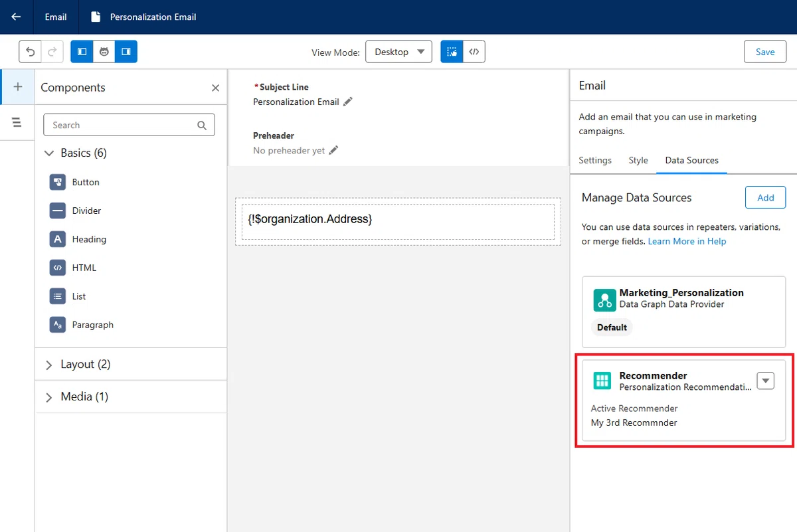
Task: Switch to the Data Sources tab
Action: click(x=692, y=160)
